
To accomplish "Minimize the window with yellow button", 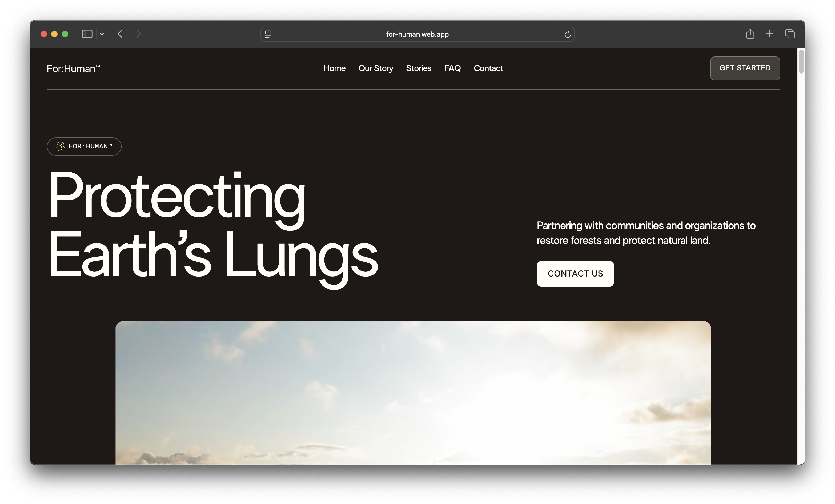I will (54, 34).
